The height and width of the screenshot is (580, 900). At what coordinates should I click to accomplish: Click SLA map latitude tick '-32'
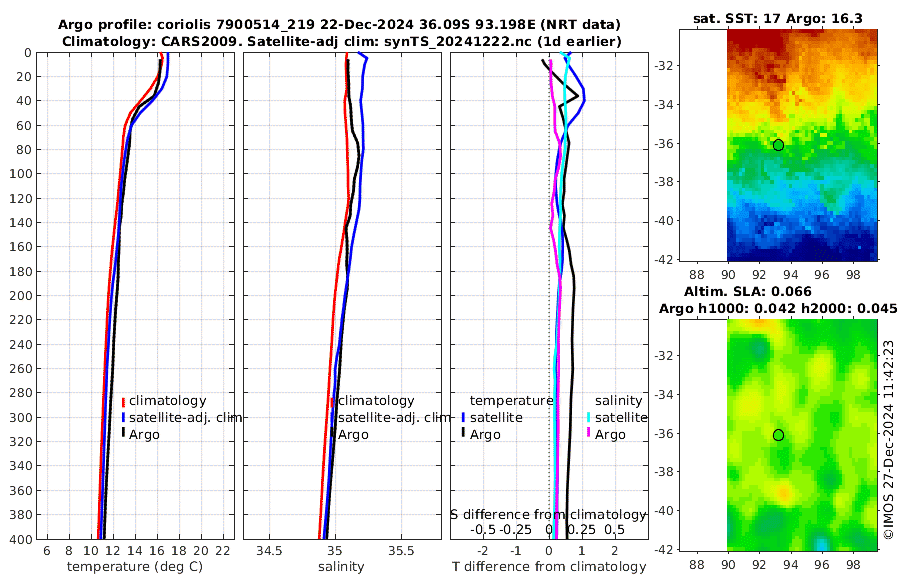coord(665,355)
